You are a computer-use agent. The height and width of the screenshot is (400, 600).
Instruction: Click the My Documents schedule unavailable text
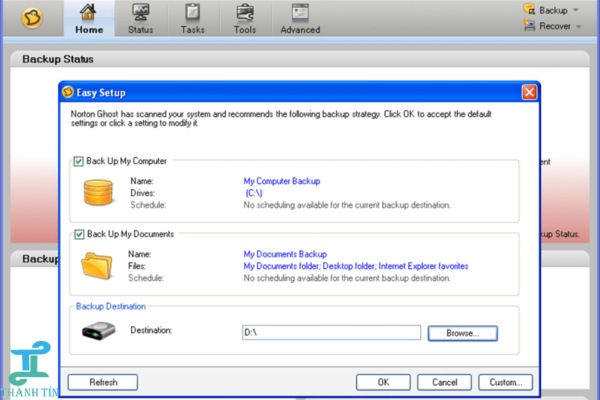click(x=347, y=278)
